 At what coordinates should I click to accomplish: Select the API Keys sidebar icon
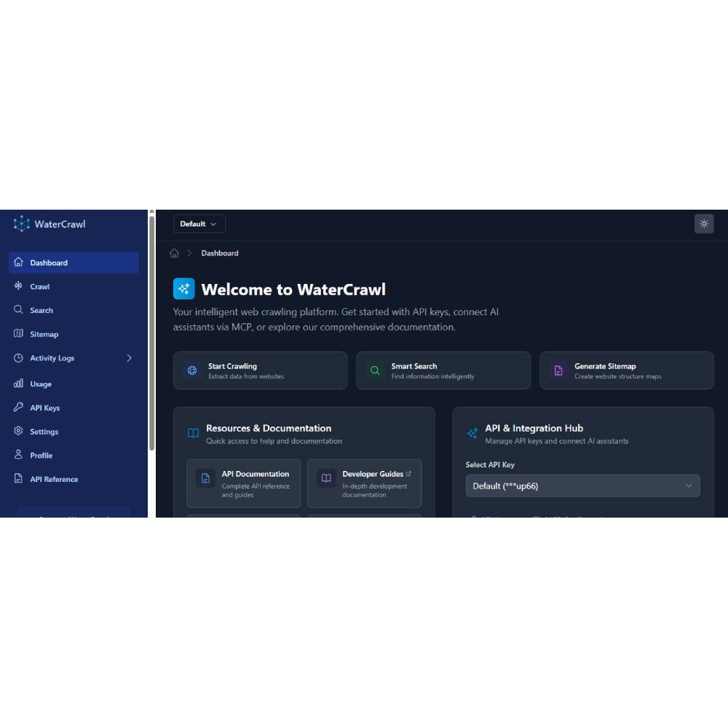pyautogui.click(x=18, y=408)
